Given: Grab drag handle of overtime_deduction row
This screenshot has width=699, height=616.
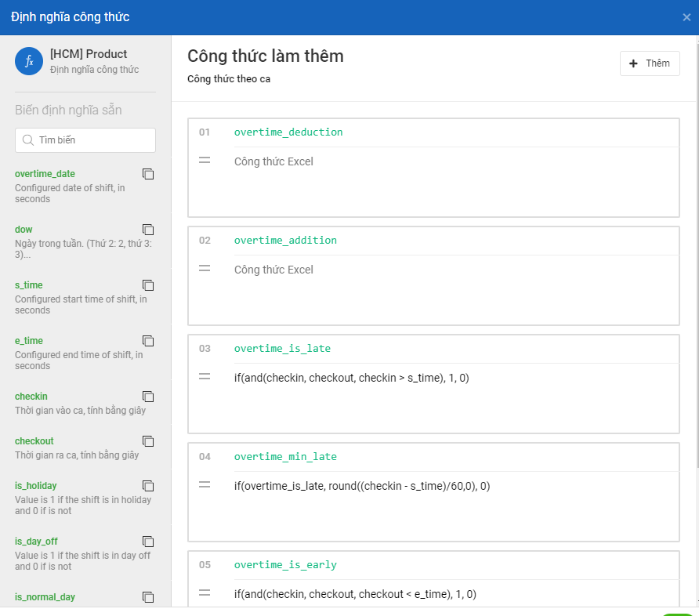Looking at the screenshot, I should [205, 160].
